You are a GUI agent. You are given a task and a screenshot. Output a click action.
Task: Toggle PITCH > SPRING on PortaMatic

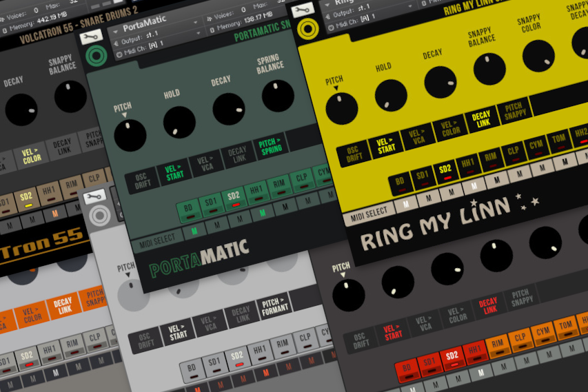click(270, 147)
